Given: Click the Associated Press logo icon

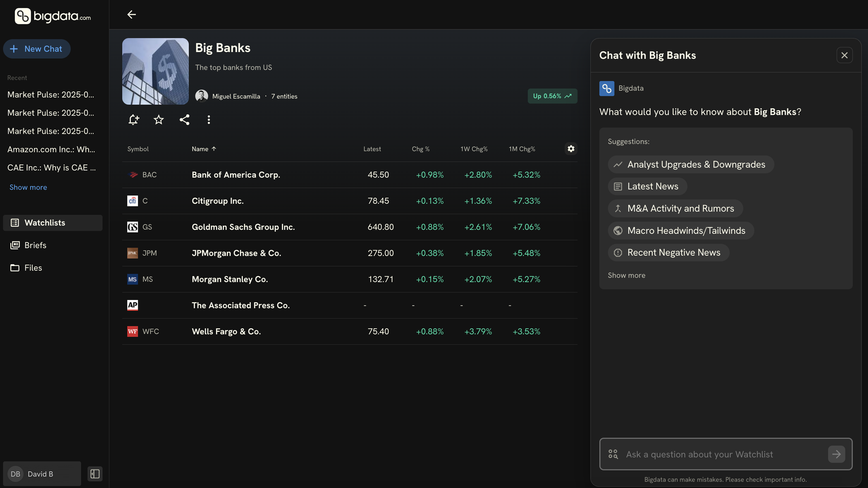Looking at the screenshot, I should pos(132,305).
